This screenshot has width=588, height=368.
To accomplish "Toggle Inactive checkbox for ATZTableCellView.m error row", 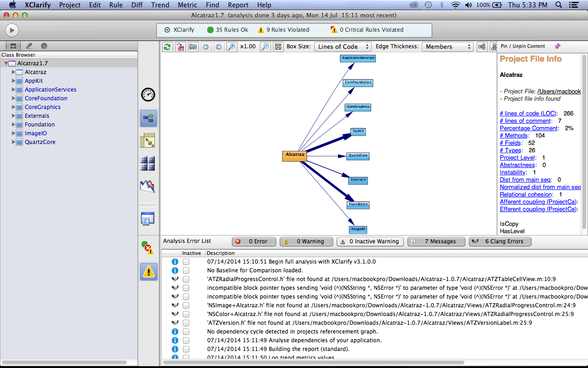I will click(186, 279).
